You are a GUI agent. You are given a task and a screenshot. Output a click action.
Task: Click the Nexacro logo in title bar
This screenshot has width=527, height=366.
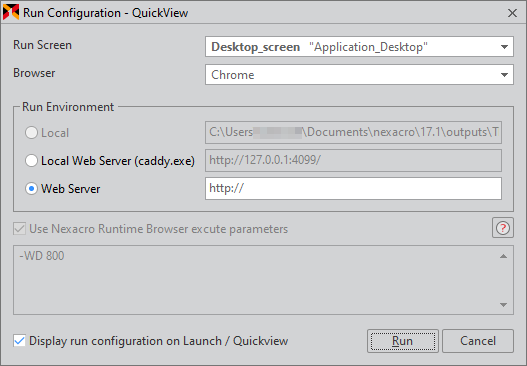(x=11, y=12)
